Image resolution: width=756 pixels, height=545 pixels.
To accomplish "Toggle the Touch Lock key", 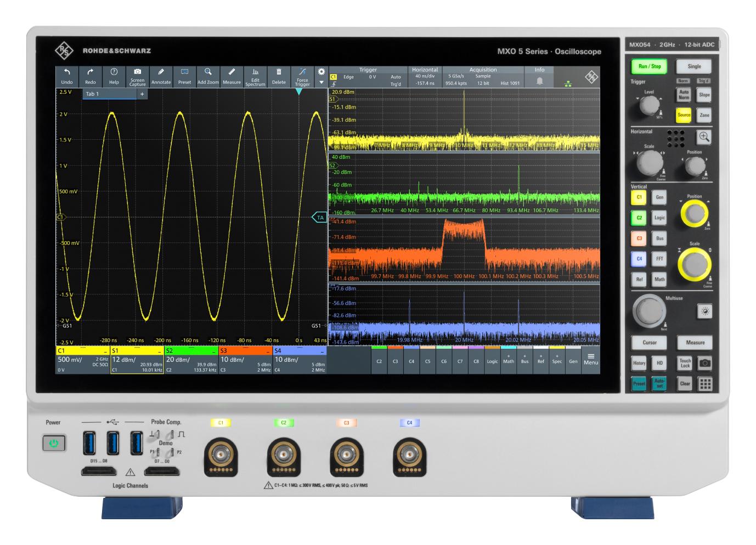I will pyautogui.click(x=685, y=363).
